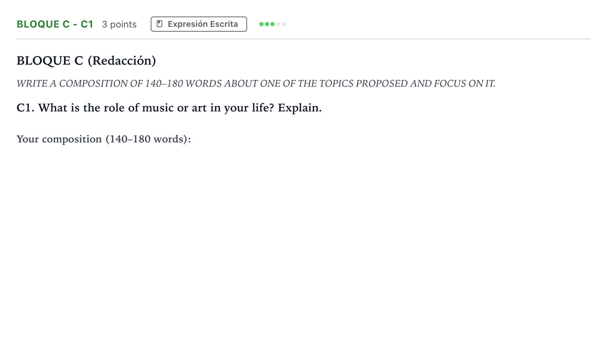This screenshot has height=364, width=607.
Task: Click the last gray difficulty dot
Action: [x=284, y=24]
